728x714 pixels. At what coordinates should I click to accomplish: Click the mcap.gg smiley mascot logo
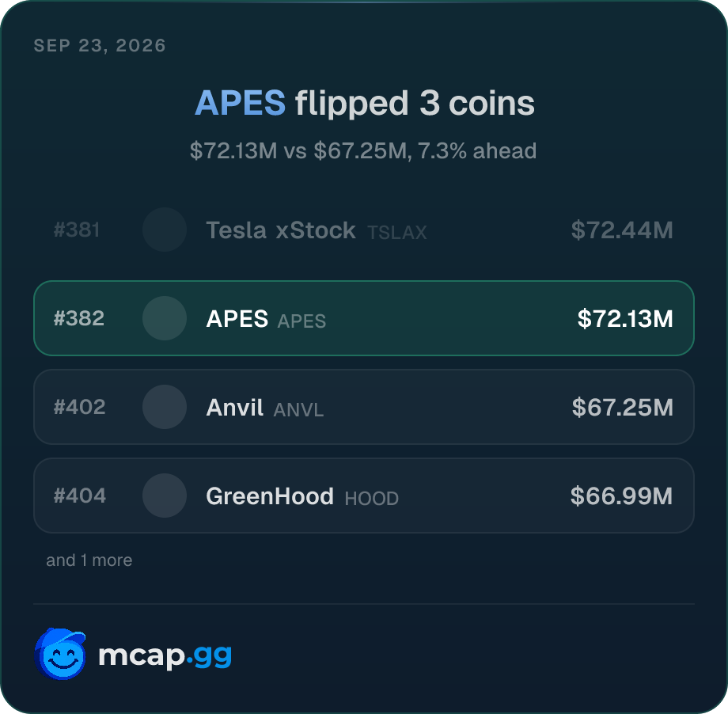point(60,654)
